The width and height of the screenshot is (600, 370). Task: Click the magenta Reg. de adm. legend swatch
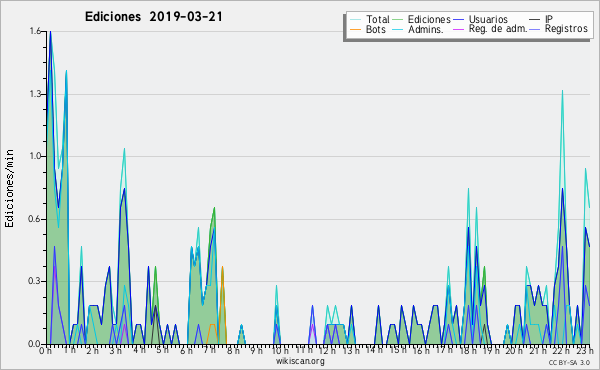[x=458, y=29]
